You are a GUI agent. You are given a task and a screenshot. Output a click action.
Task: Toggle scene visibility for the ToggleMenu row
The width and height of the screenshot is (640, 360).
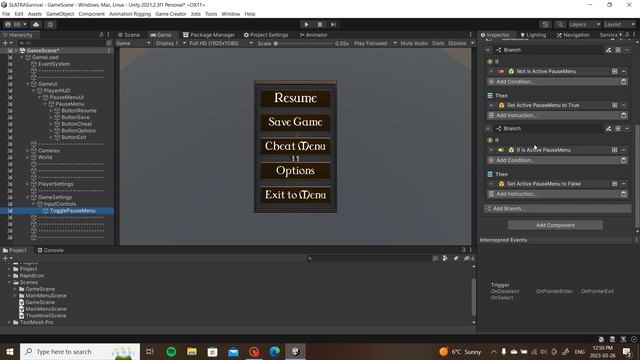click(x=10, y=211)
